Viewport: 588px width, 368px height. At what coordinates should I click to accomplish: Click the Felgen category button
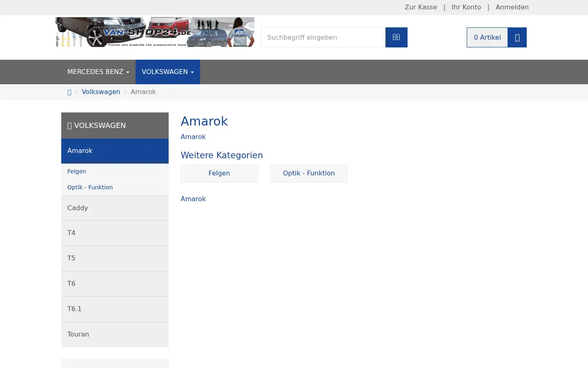pyautogui.click(x=219, y=173)
